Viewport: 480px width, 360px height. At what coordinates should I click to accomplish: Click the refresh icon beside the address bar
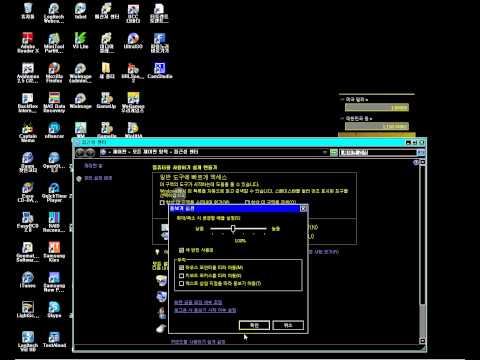334,152
